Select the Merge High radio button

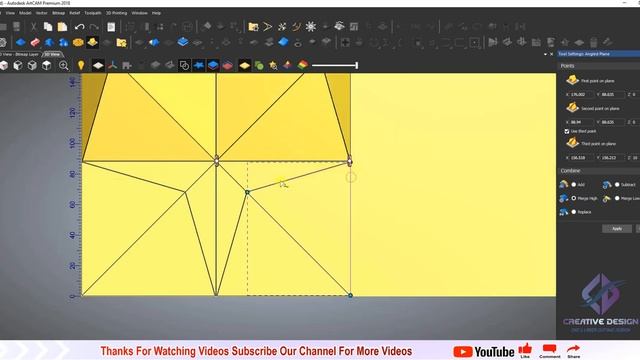point(573,198)
